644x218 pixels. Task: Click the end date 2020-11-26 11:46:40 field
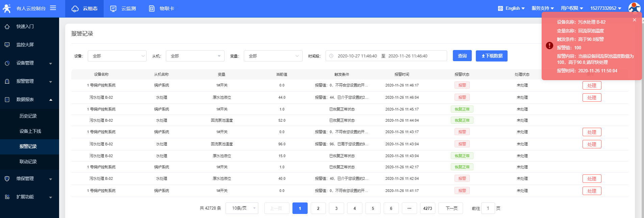click(408, 56)
